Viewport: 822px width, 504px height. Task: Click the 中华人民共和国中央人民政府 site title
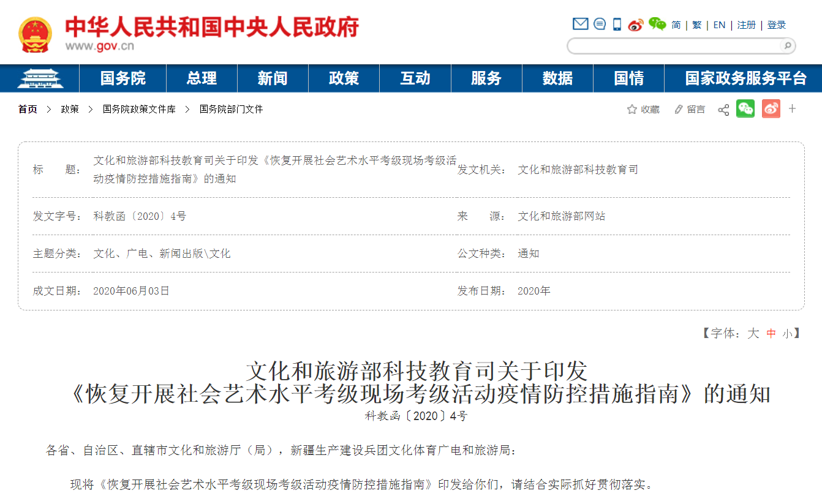pos(212,28)
